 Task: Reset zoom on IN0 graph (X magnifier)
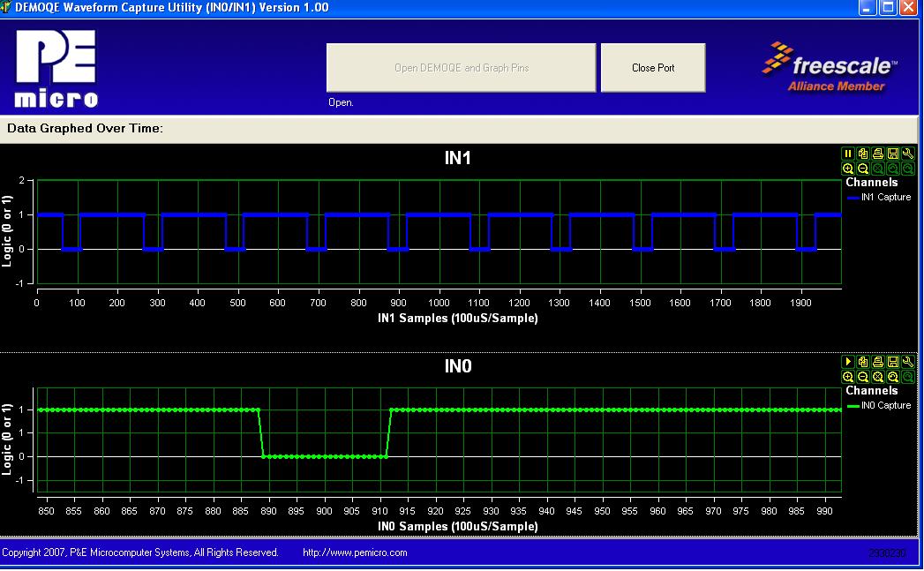coord(878,377)
